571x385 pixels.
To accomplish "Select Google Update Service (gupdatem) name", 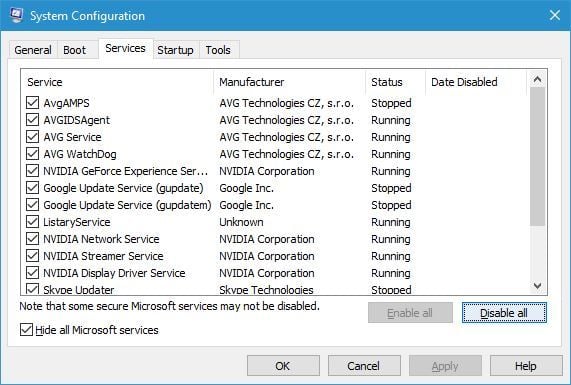I will [x=127, y=205].
